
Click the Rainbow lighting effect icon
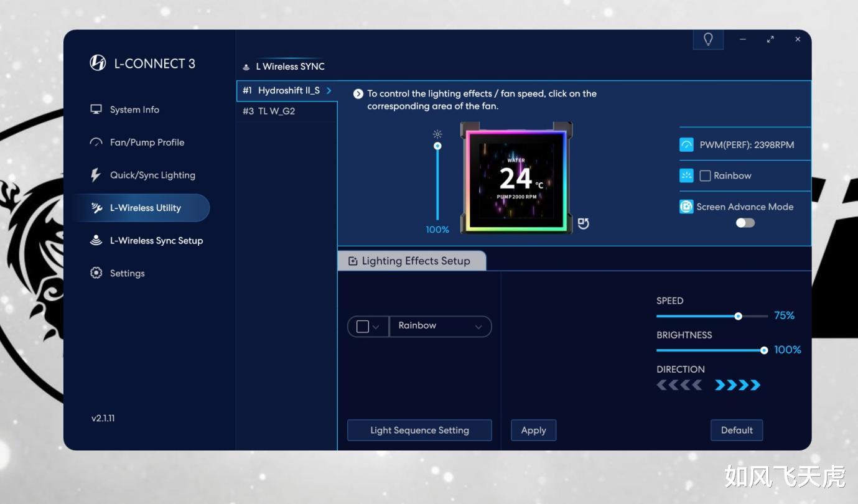pyautogui.click(x=686, y=175)
